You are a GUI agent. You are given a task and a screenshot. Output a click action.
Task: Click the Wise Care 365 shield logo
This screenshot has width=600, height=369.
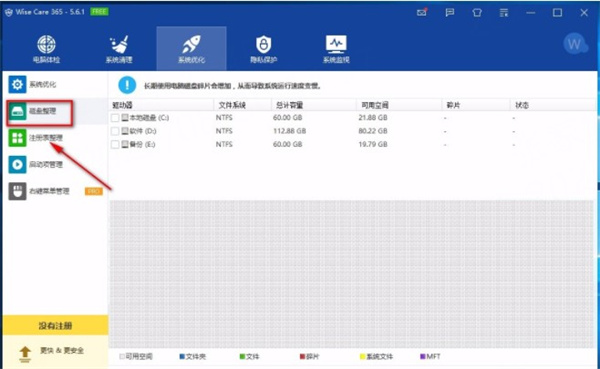[8, 12]
